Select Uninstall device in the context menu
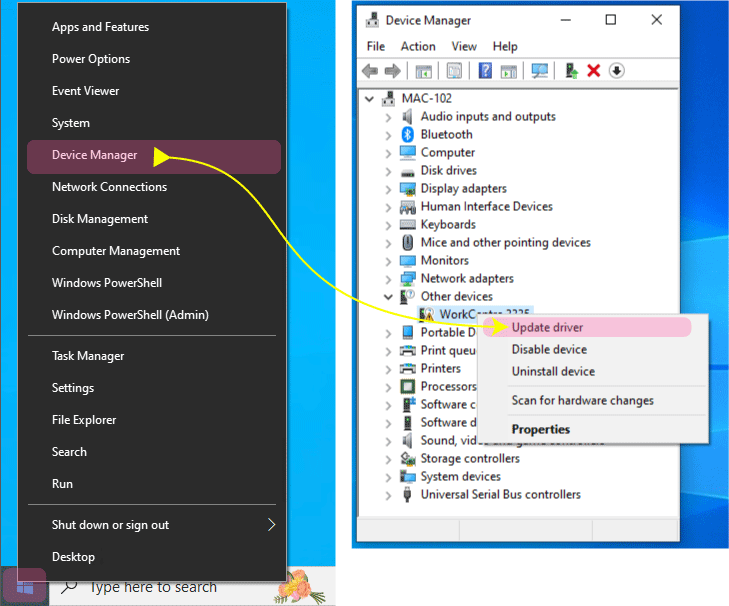The height and width of the screenshot is (606, 729). [553, 371]
